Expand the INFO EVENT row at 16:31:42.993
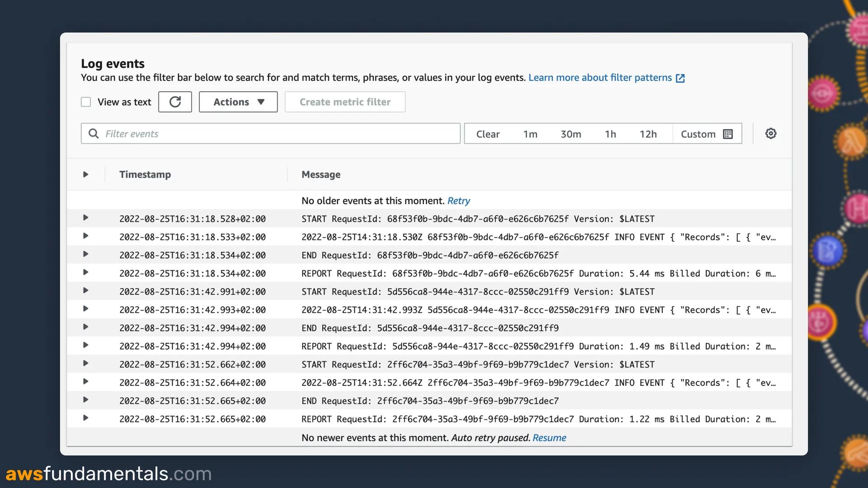 [x=86, y=310]
